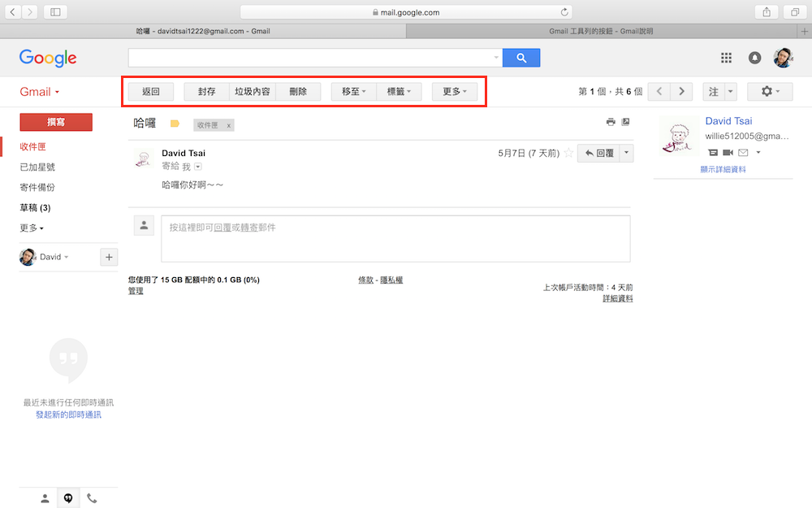The height and width of the screenshot is (508, 812).
Task: Open 草稿 (3) drafts folder
Action: coord(35,208)
